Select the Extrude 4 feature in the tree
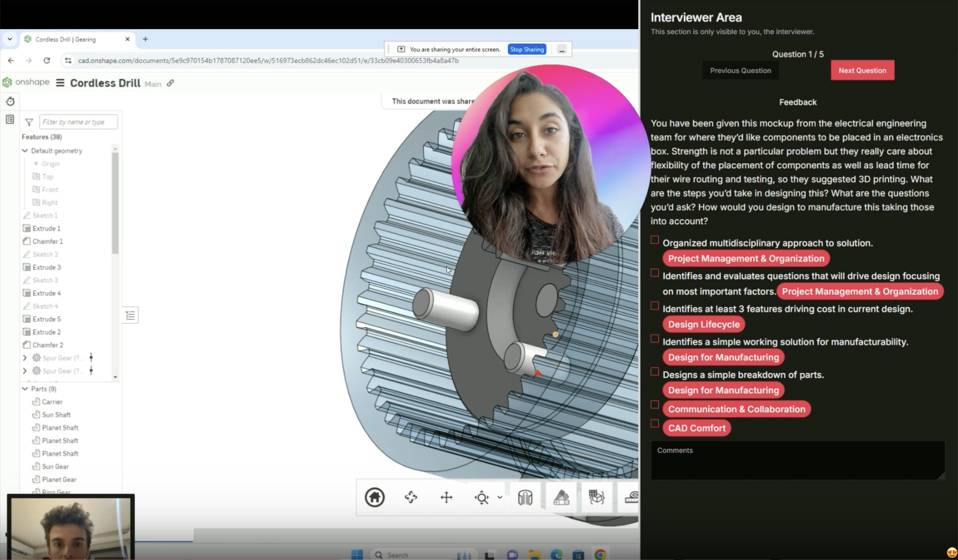The width and height of the screenshot is (958, 560). [x=46, y=293]
